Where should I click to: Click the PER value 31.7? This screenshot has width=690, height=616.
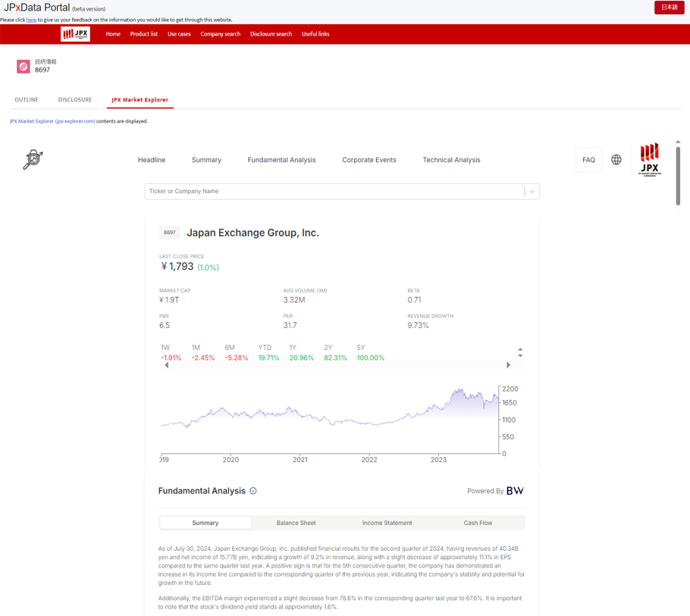[290, 325]
